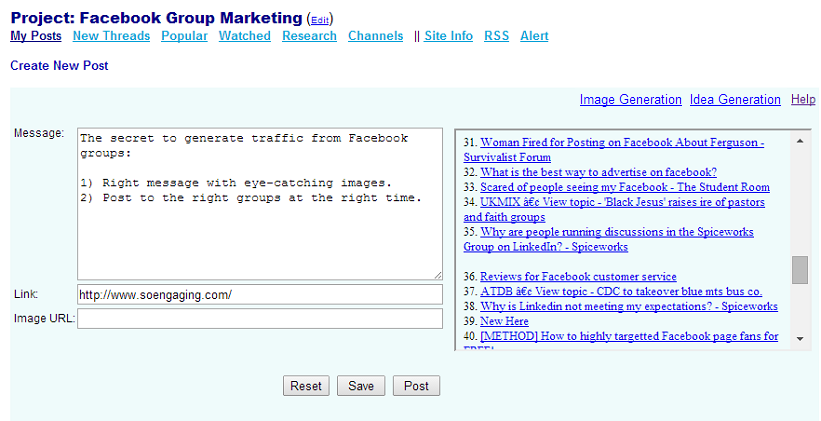Open result 34 UKMIX Black Jesus topic
The height and width of the screenshot is (421, 821).
[614, 209]
